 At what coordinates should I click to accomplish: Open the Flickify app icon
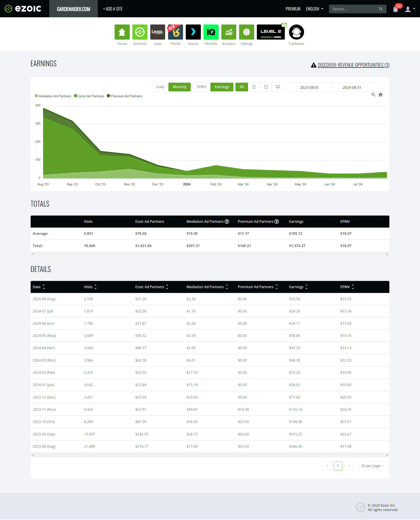click(x=175, y=32)
